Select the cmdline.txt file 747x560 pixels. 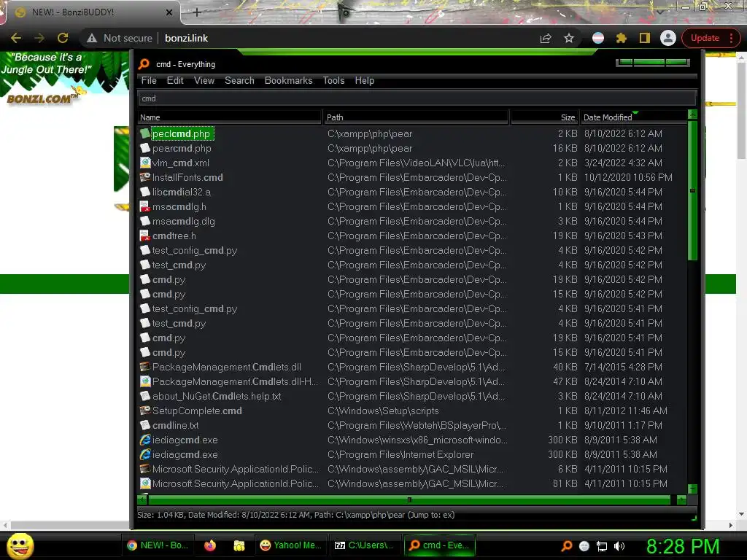coord(175,425)
